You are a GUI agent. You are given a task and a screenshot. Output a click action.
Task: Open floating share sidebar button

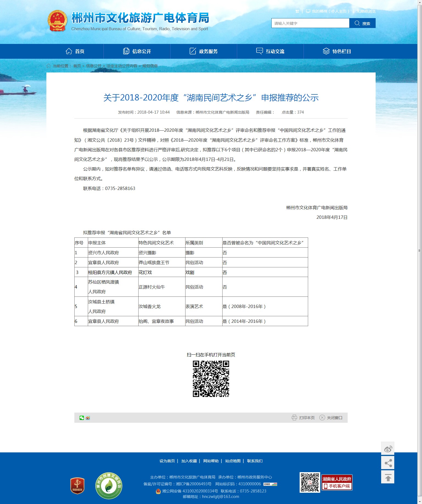click(388, 463)
